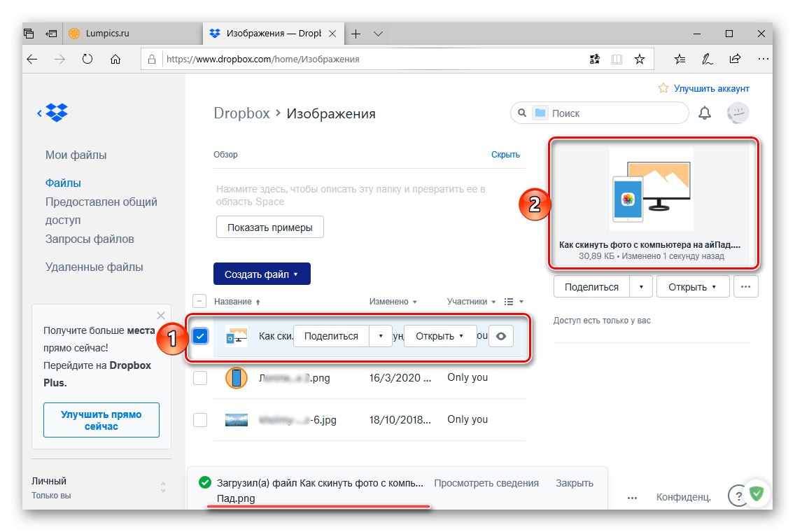
Task: Click the tabs set aside icon
Action: 29,34
